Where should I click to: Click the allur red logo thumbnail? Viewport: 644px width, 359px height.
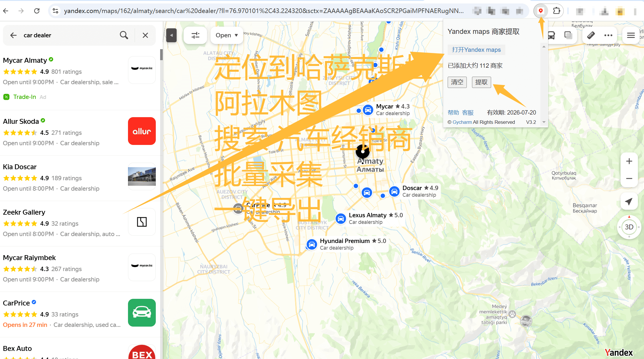(142, 131)
